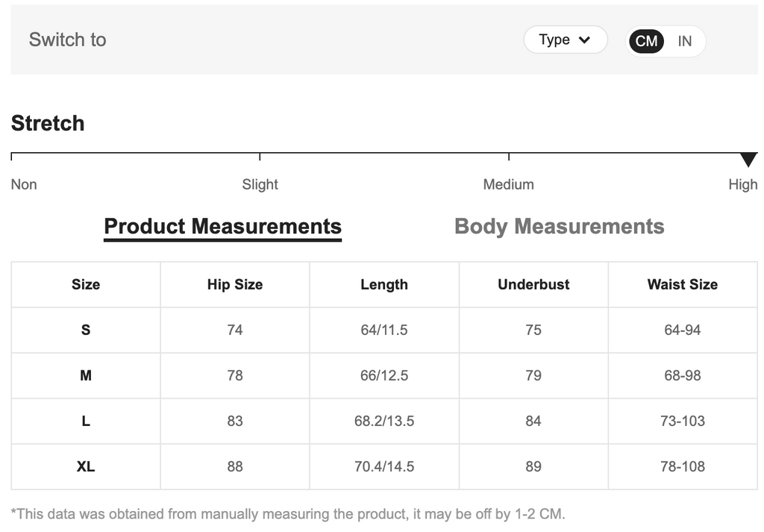Click the Length column header
The image size is (764, 532).
click(x=384, y=284)
